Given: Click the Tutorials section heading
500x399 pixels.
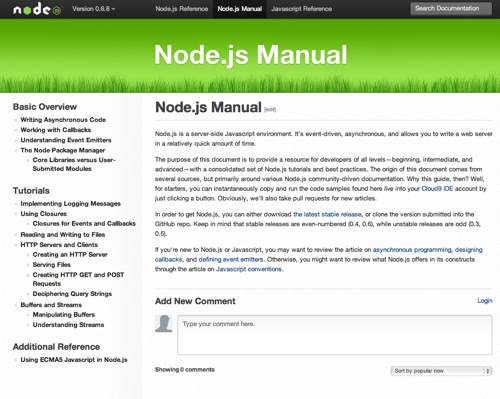Looking at the screenshot, I should pos(31,191).
